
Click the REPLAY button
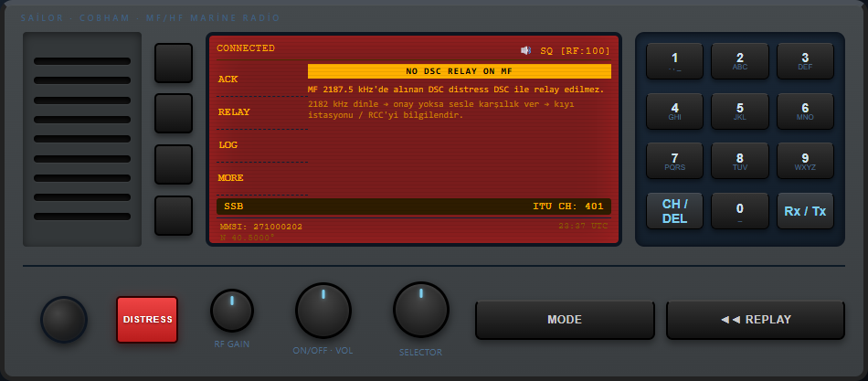[x=755, y=320]
